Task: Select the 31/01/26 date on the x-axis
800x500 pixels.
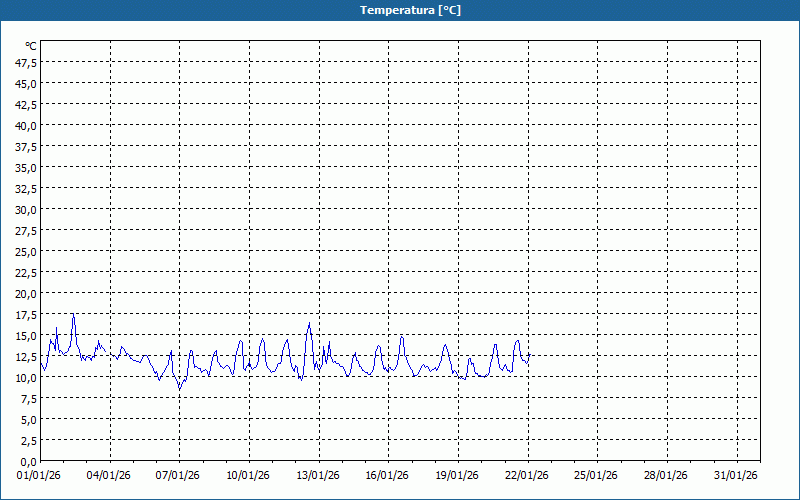Action: tap(737, 475)
